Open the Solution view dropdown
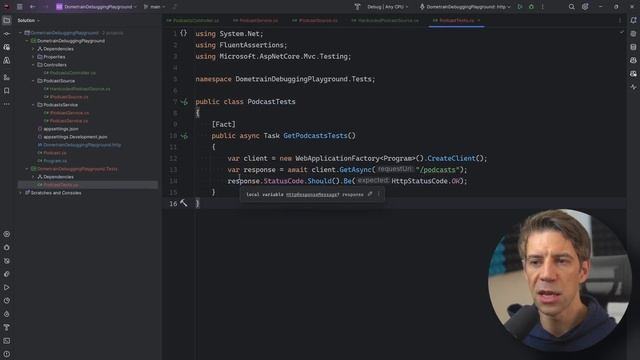The width and height of the screenshot is (640, 360). coord(29,20)
